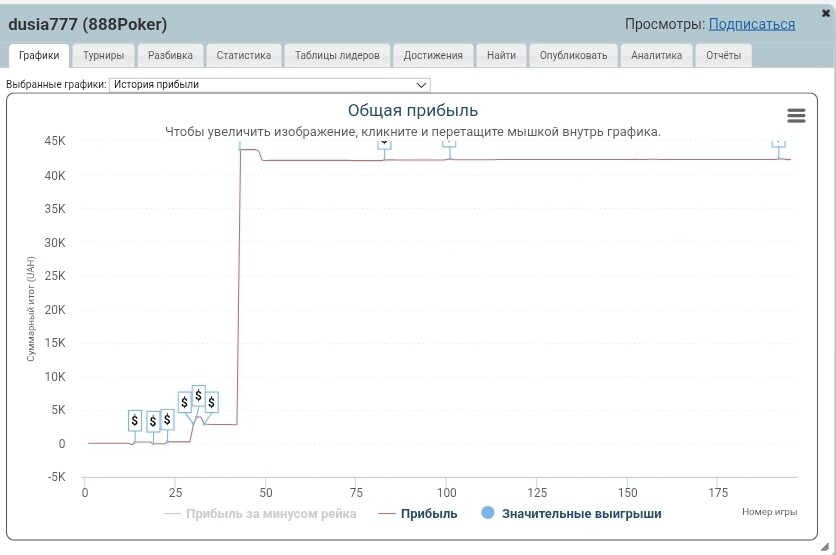Toggle 'Значительные выигрыши' legend item
Screen dimensions: 836x555
point(571,513)
